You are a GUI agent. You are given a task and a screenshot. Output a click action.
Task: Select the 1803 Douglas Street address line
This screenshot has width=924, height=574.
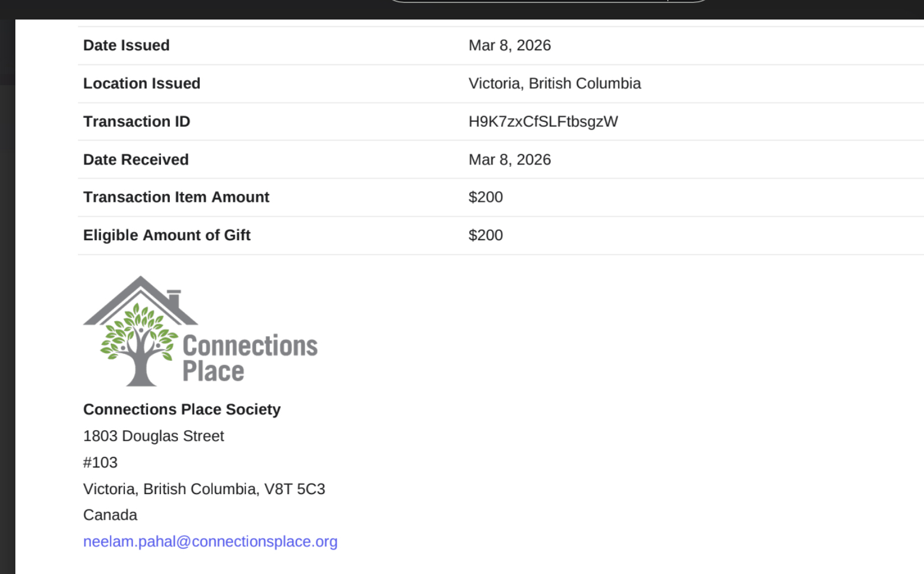click(153, 436)
